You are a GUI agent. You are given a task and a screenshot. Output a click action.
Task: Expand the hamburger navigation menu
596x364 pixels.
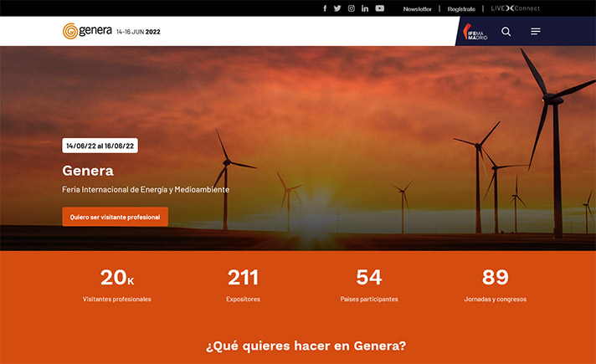click(x=536, y=32)
